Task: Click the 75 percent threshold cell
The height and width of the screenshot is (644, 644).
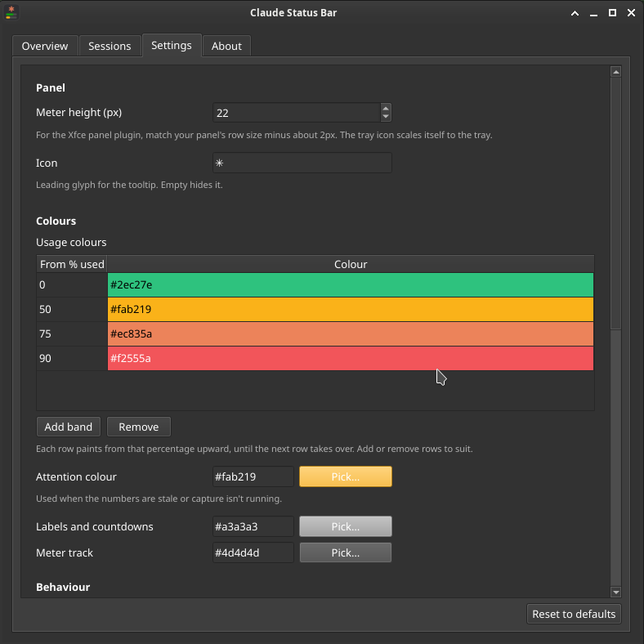Action: (72, 334)
